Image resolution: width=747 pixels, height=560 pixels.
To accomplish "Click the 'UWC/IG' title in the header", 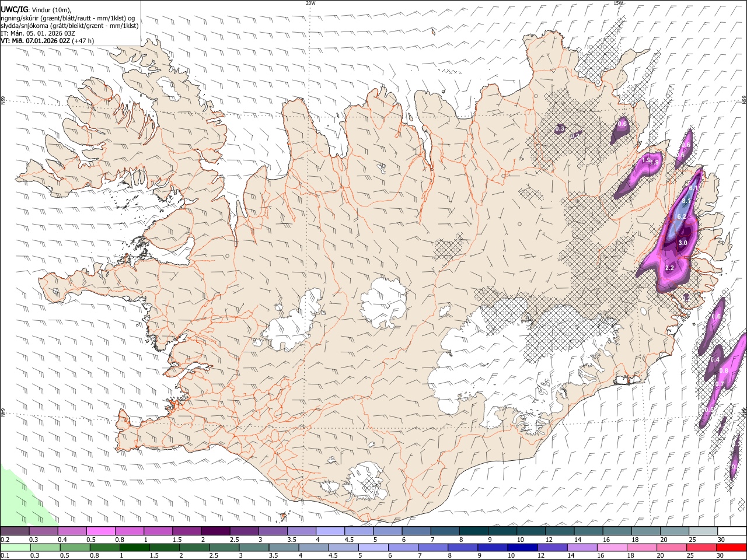I will point(15,9).
